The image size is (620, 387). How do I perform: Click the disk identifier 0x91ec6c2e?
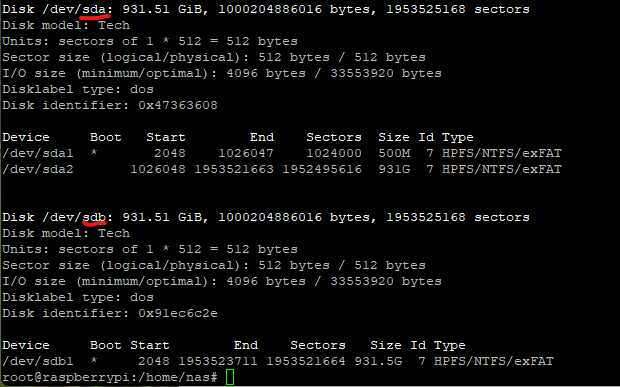coord(178,313)
